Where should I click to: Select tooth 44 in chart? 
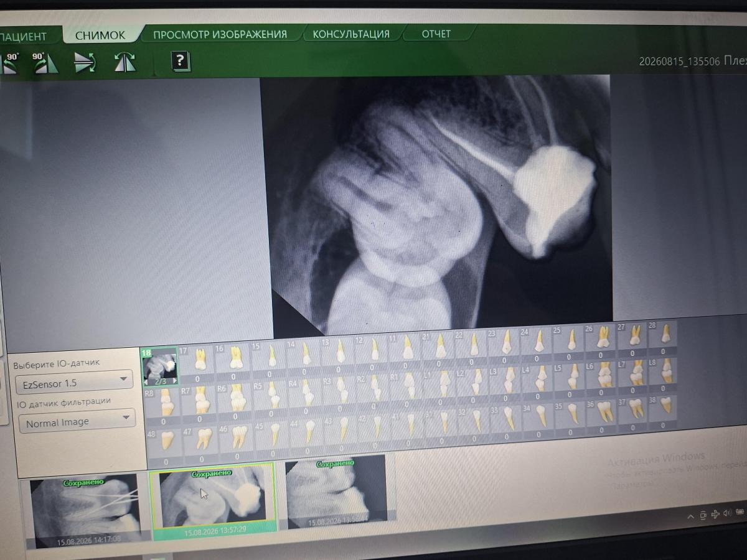[x=307, y=436]
